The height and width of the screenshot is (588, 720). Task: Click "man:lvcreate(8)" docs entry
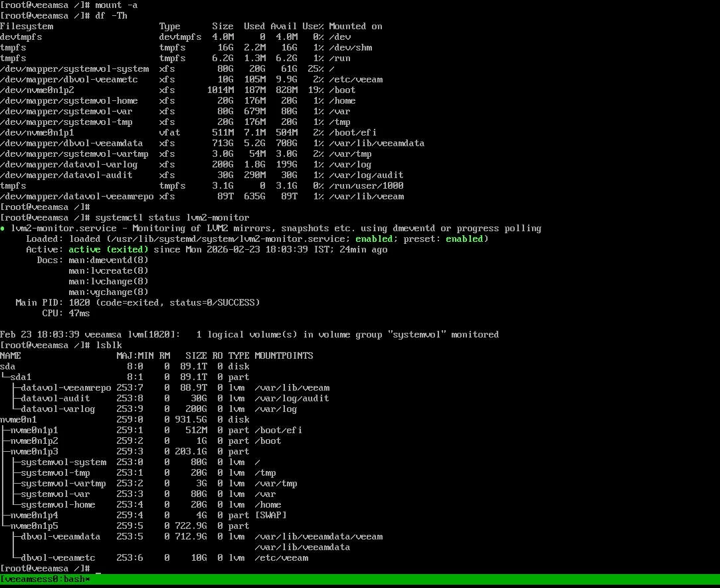click(x=109, y=270)
